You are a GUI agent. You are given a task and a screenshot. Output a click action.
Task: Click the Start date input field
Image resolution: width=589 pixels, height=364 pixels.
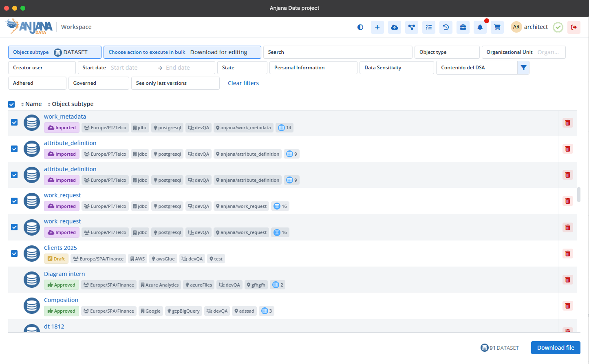(x=131, y=68)
